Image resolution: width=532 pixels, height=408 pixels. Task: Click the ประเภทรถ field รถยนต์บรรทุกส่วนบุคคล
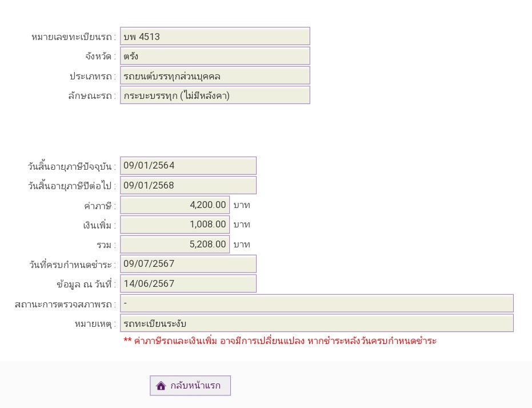(215, 75)
